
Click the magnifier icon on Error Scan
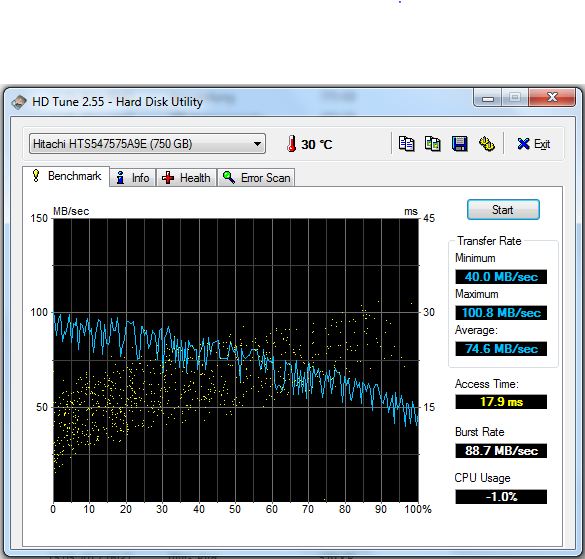[x=228, y=177]
